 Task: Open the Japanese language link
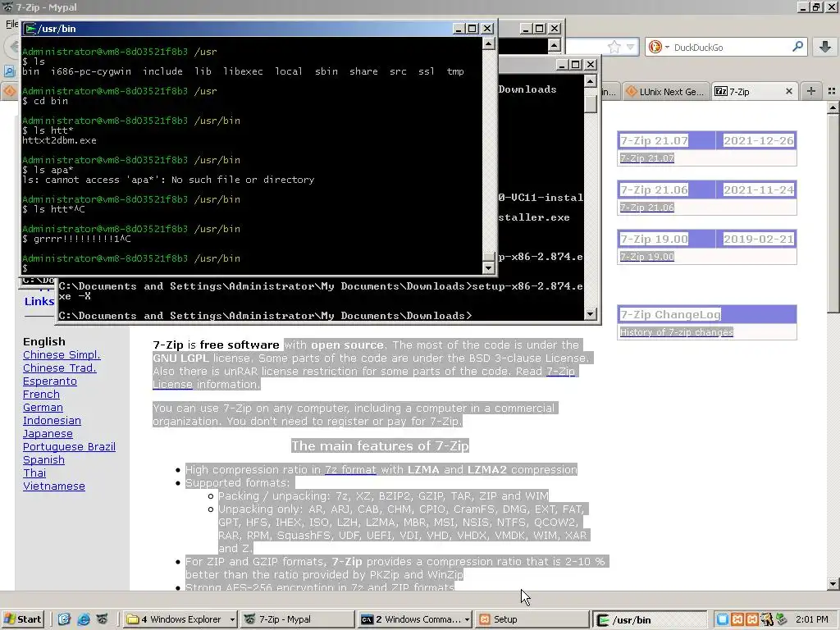[x=48, y=433]
